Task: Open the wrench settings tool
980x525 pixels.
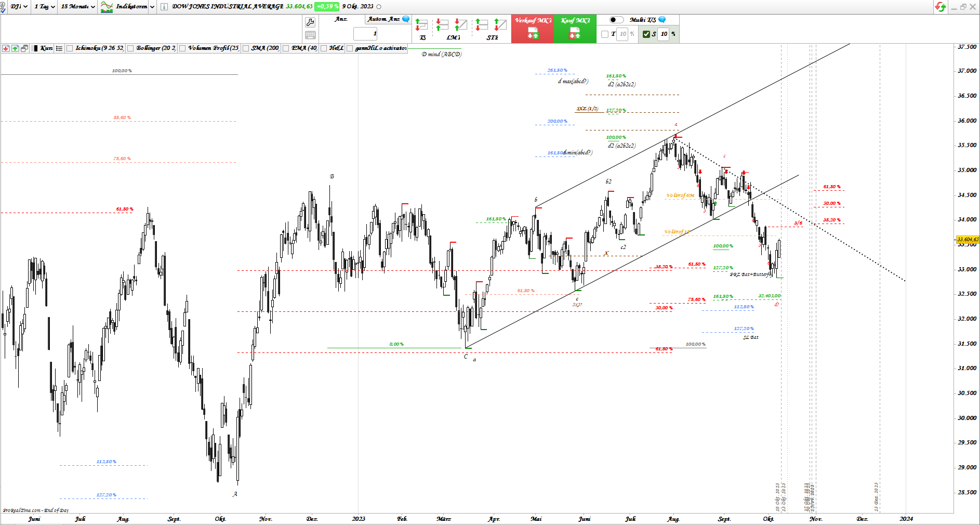Action: 310,22
